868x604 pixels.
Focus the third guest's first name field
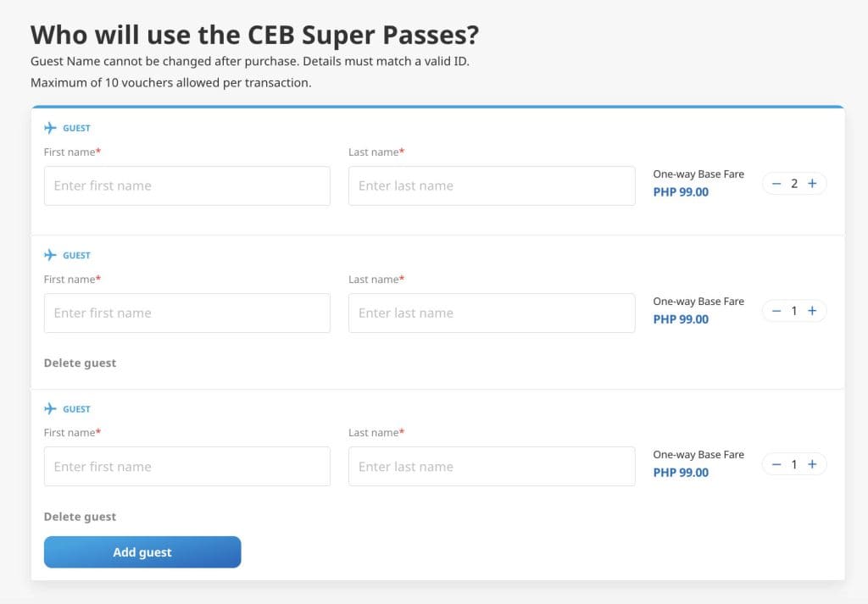click(x=186, y=467)
